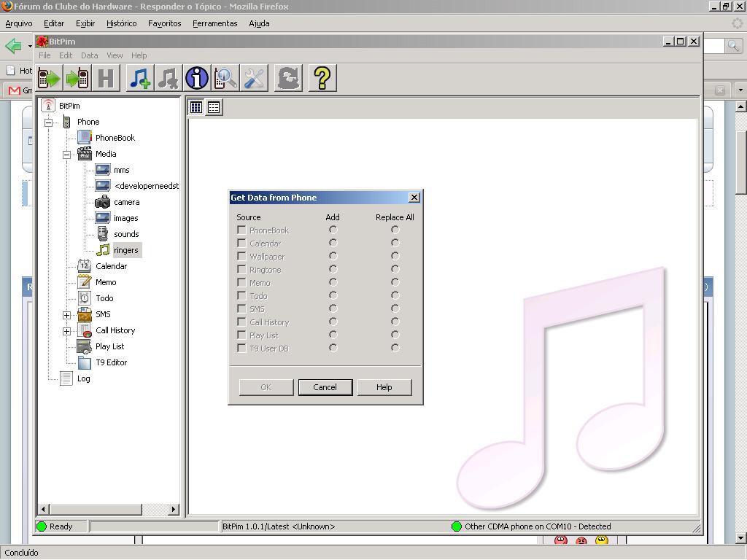The width and height of the screenshot is (747, 560).
Task: Click the OK button in dialog
Action: click(266, 387)
